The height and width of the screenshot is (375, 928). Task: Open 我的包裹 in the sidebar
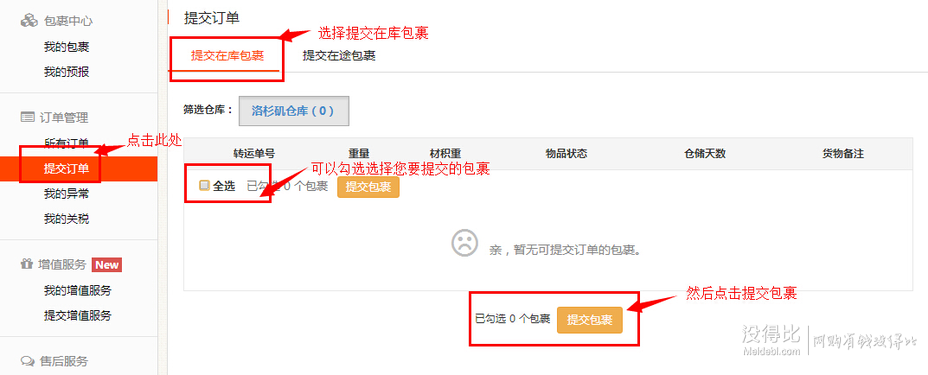pyautogui.click(x=66, y=47)
